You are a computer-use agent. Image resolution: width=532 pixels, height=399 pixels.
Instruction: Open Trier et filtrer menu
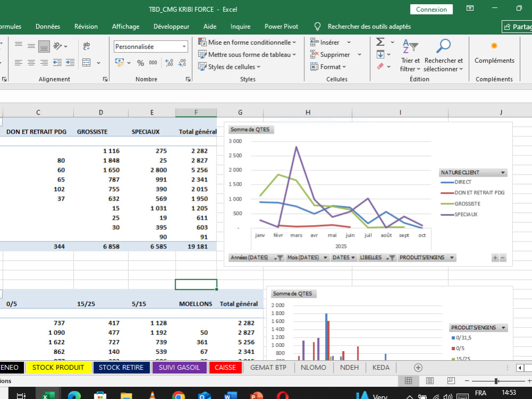click(410, 55)
